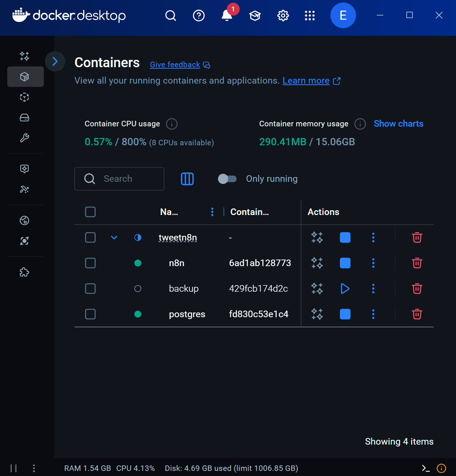Open the apps grid menu icon

tap(310, 15)
